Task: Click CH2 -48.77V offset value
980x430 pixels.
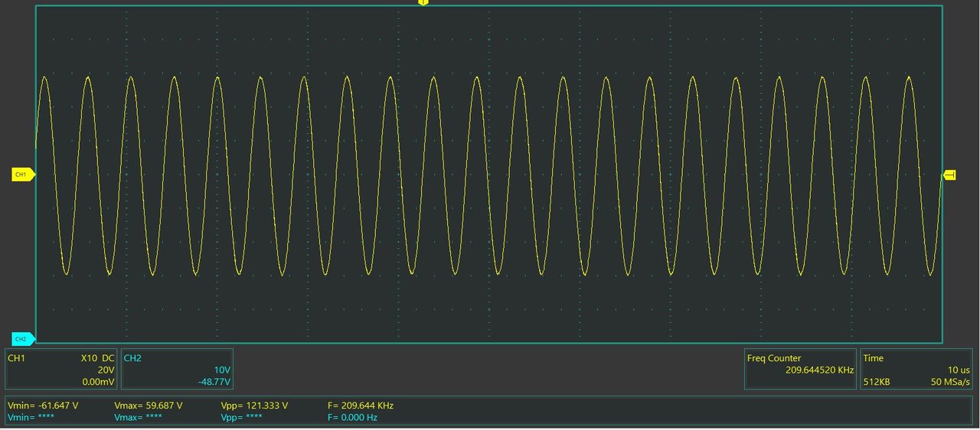Action: [214, 381]
